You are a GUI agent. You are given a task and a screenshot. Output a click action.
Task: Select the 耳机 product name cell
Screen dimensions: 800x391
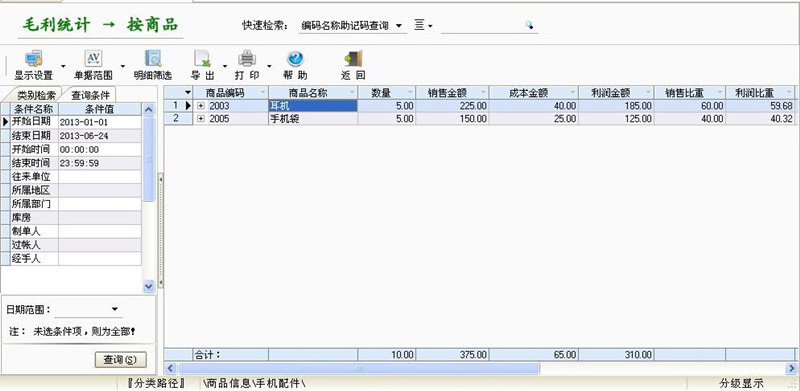pyautogui.click(x=313, y=106)
